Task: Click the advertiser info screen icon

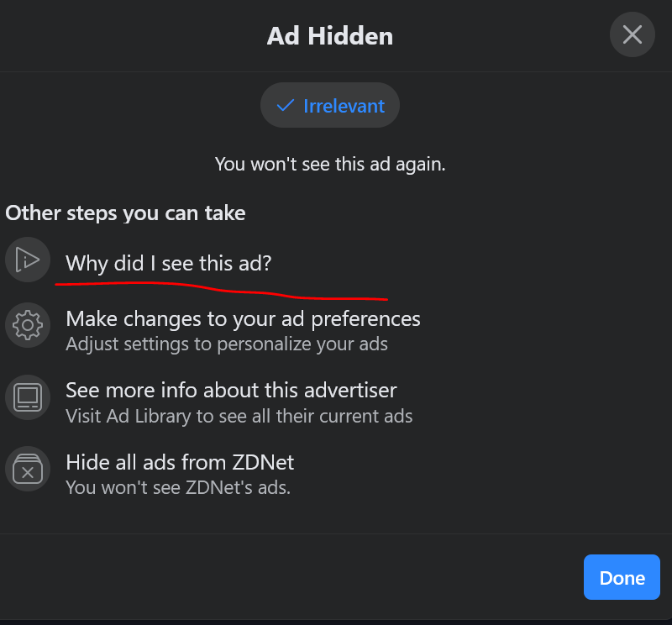Action: [28, 397]
